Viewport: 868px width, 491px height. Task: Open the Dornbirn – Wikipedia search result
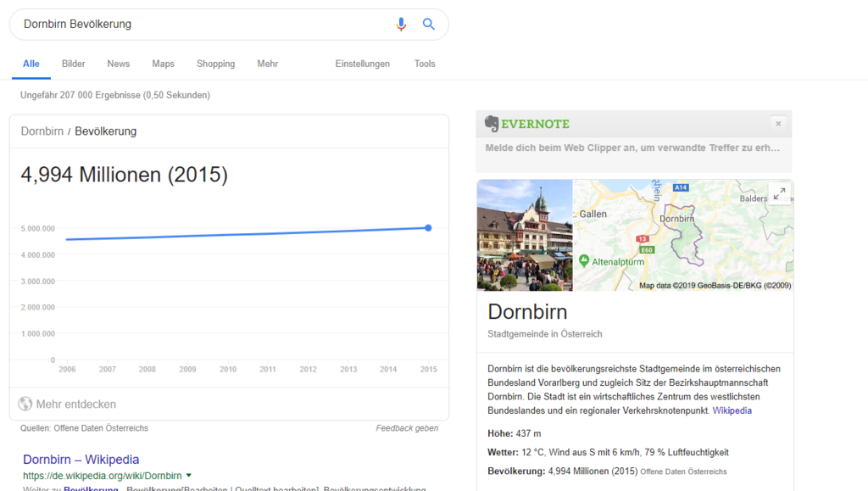click(81, 460)
